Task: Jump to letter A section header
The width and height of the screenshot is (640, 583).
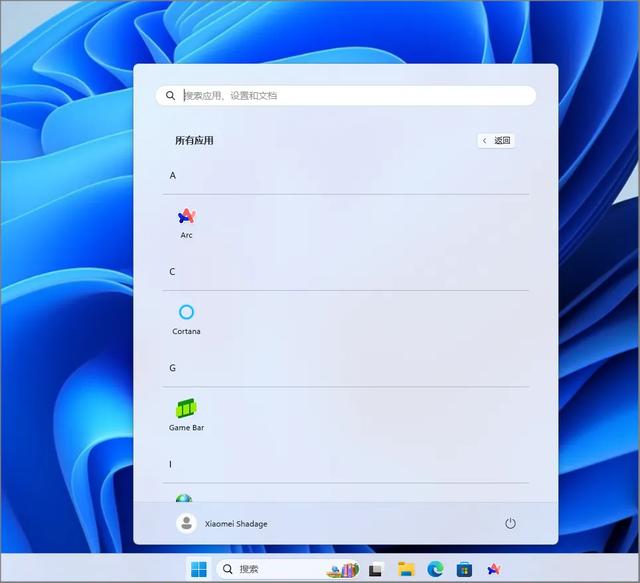Action: [x=173, y=176]
